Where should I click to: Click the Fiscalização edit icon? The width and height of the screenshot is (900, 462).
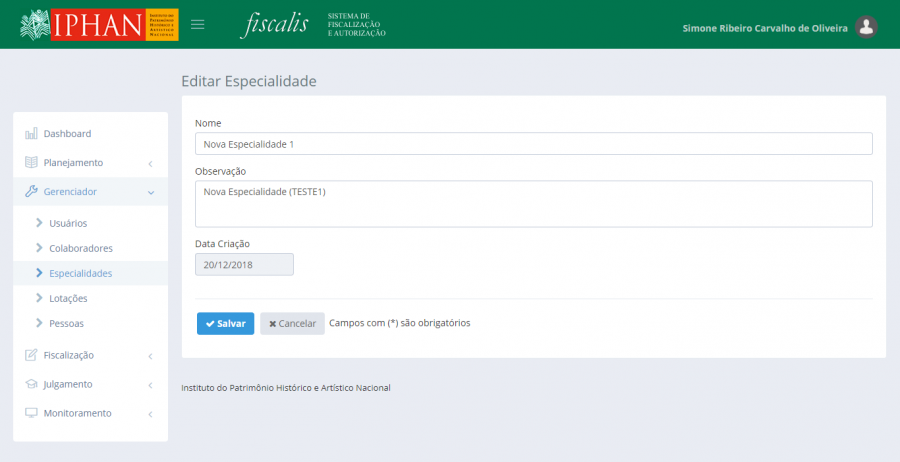click(x=31, y=355)
